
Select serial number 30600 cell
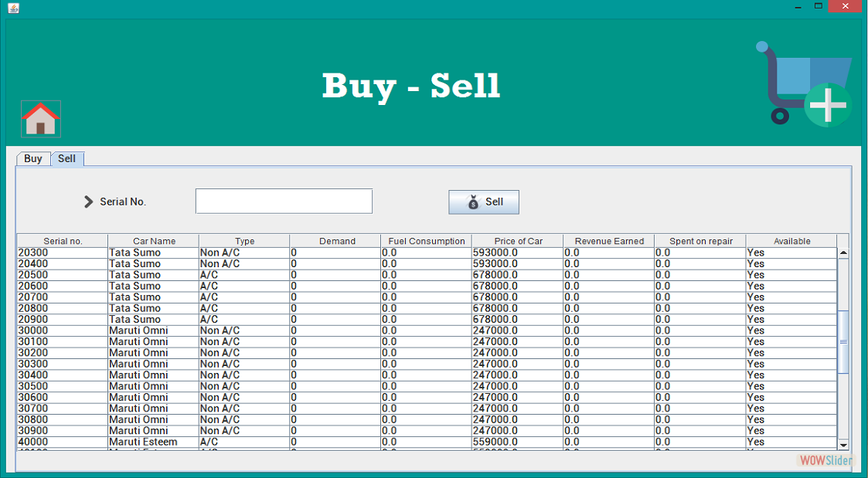(63, 397)
